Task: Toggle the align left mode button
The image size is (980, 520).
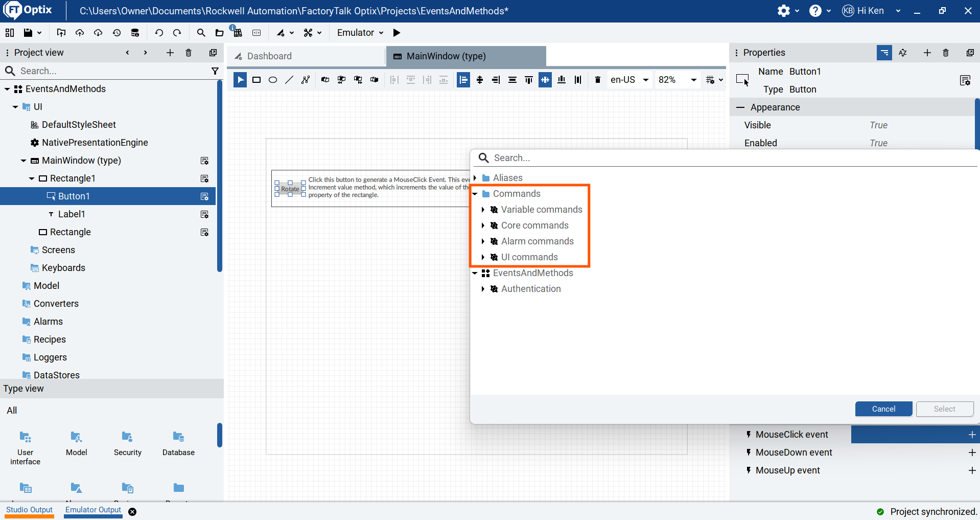Action: point(463,80)
